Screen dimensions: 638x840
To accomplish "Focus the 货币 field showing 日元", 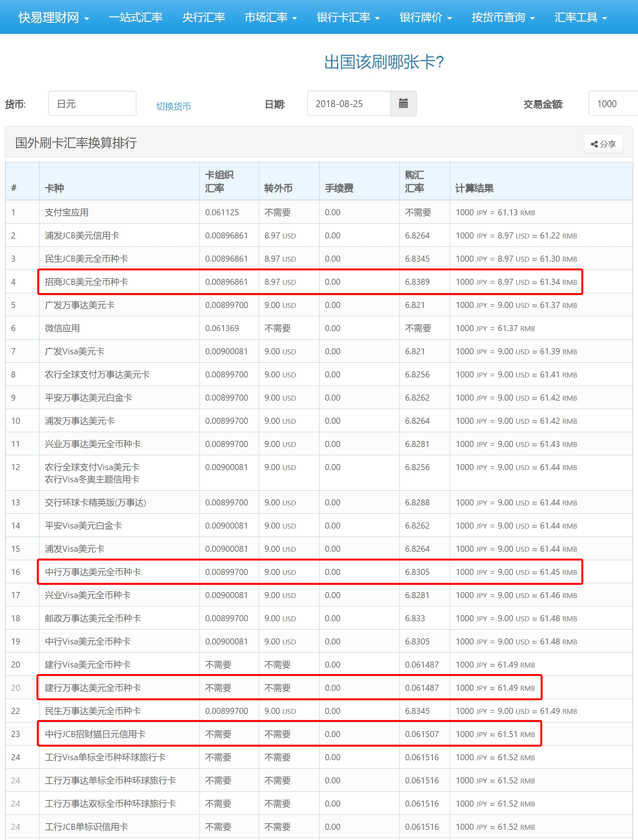I will (x=92, y=103).
